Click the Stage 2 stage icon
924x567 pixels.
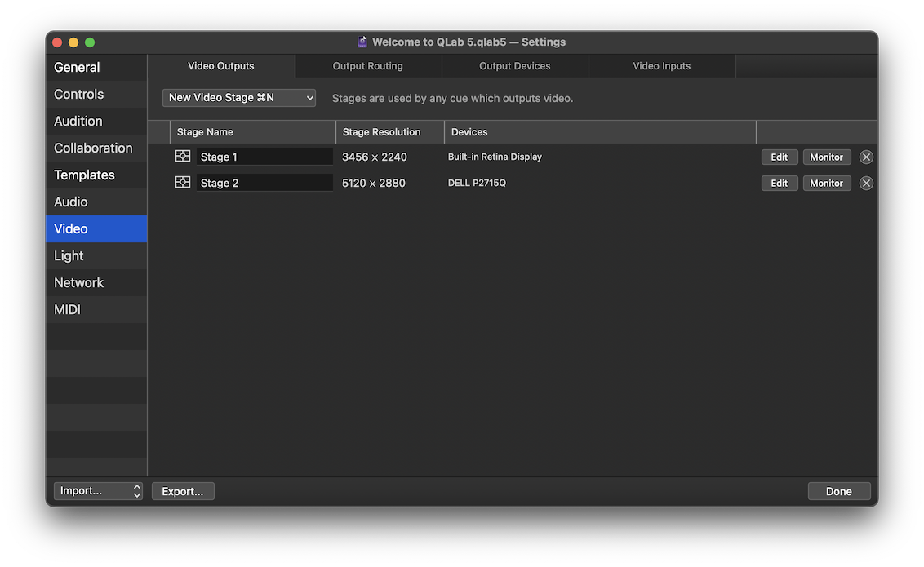pyautogui.click(x=183, y=181)
